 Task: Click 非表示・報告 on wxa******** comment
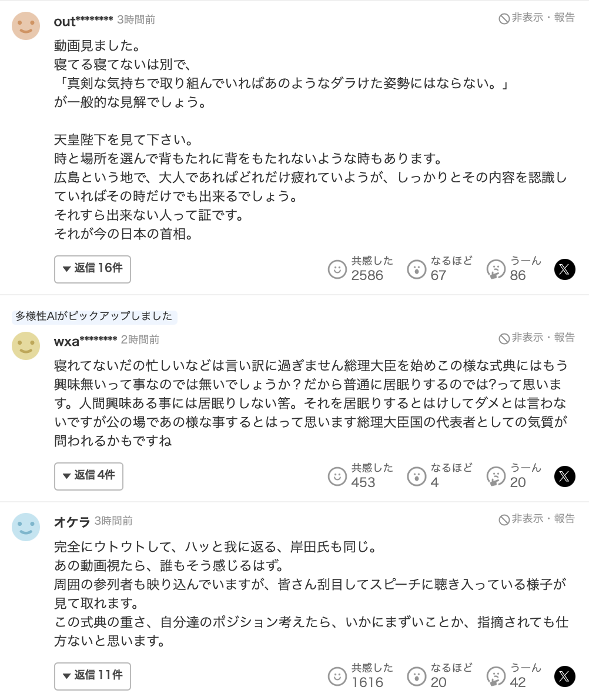[536, 338]
